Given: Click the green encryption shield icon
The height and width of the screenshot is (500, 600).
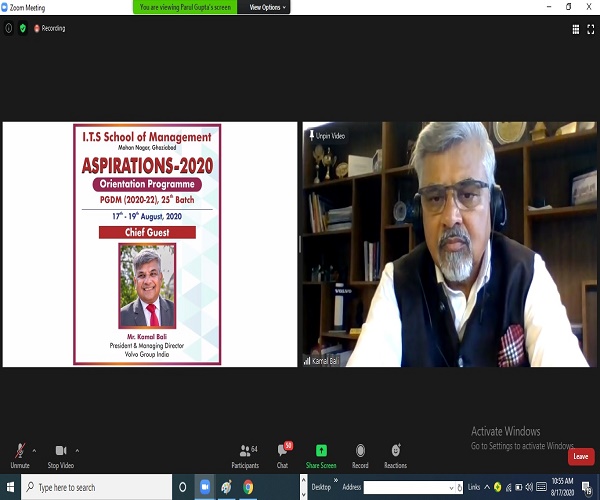Looking at the screenshot, I should pos(23,28).
